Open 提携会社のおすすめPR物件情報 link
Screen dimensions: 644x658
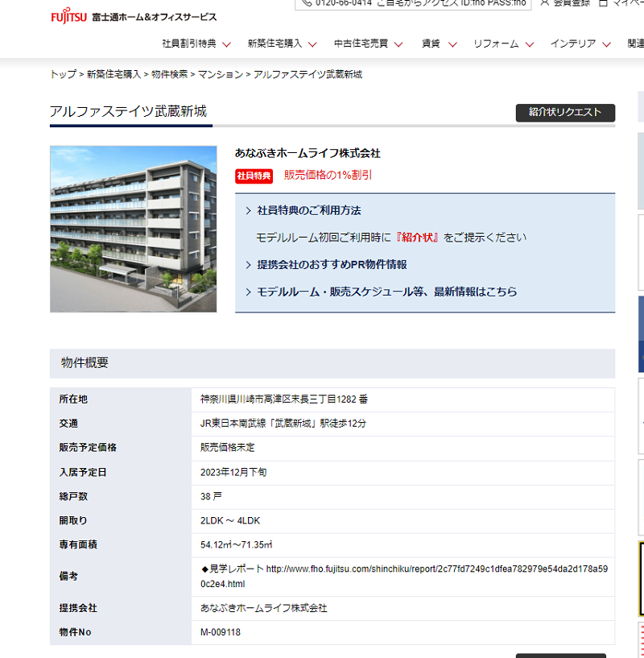click(x=332, y=265)
